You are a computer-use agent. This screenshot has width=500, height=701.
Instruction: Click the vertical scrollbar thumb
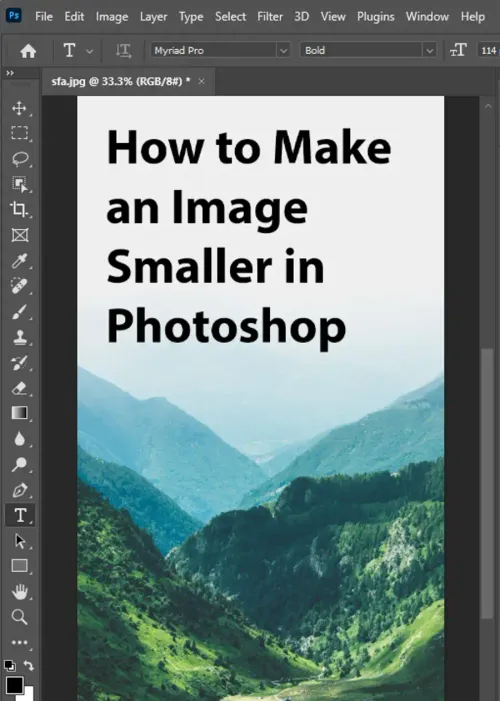[x=487, y=484]
